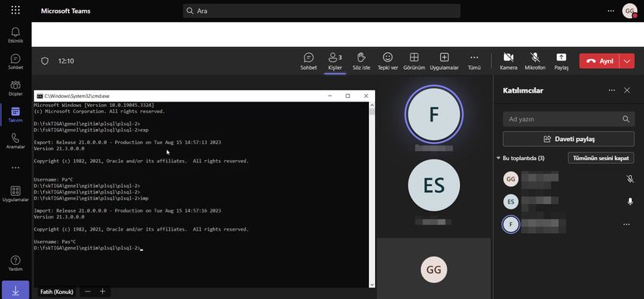The image size is (644, 299).
Task: Toggle the Kişiler participants panel
Action: tap(335, 61)
